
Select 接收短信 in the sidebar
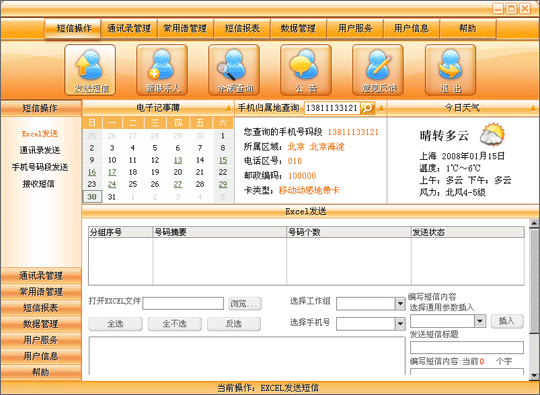[39, 184]
